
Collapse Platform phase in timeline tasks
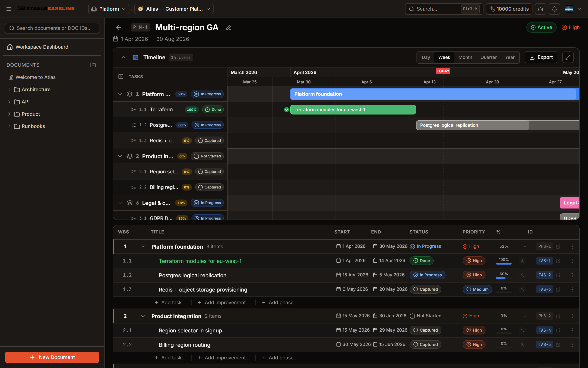120,94
